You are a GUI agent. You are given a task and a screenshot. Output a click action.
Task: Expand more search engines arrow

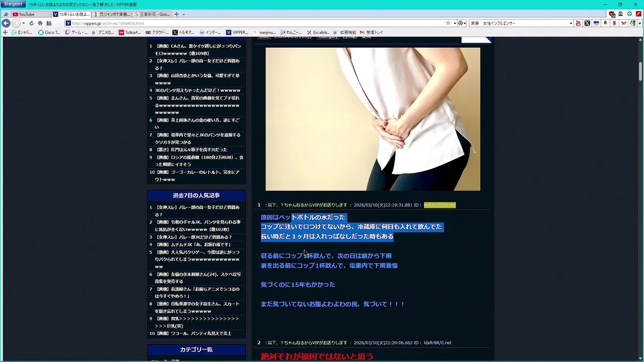click(x=639, y=23)
